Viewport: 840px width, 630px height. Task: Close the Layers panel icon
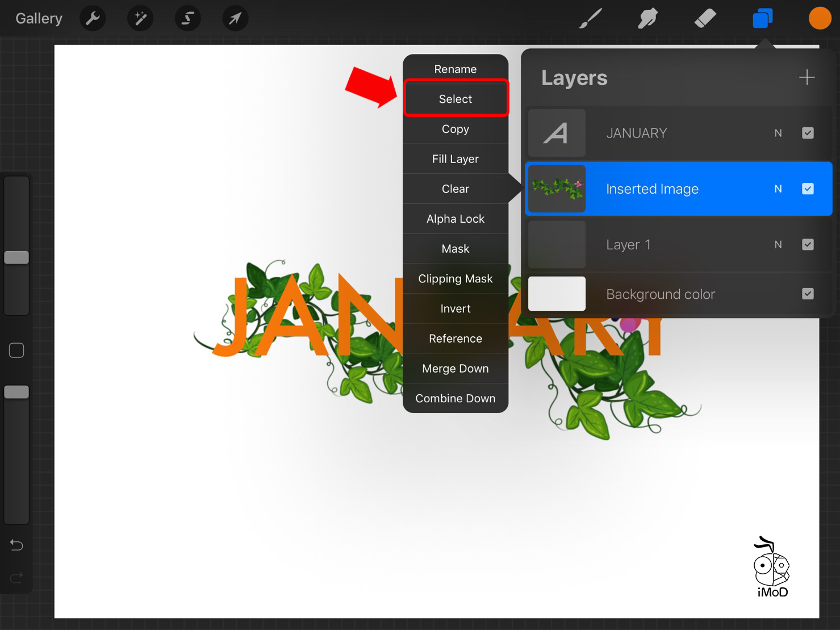pos(762,19)
